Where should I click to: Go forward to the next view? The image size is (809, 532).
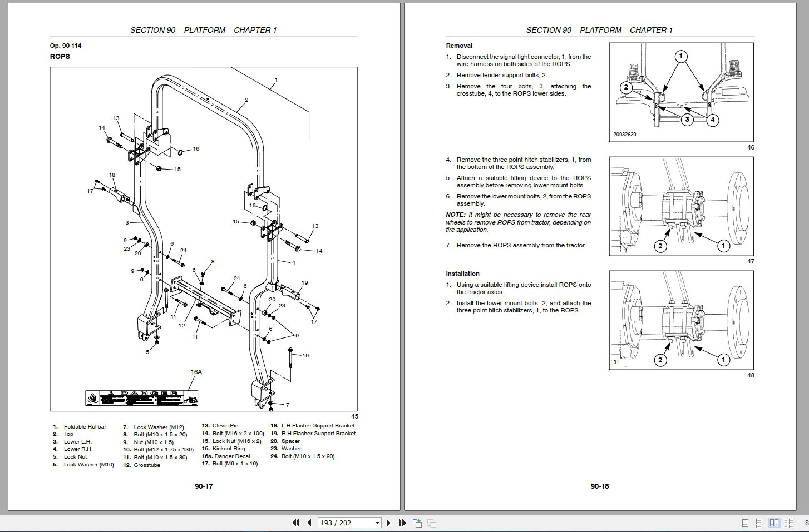pos(431,523)
